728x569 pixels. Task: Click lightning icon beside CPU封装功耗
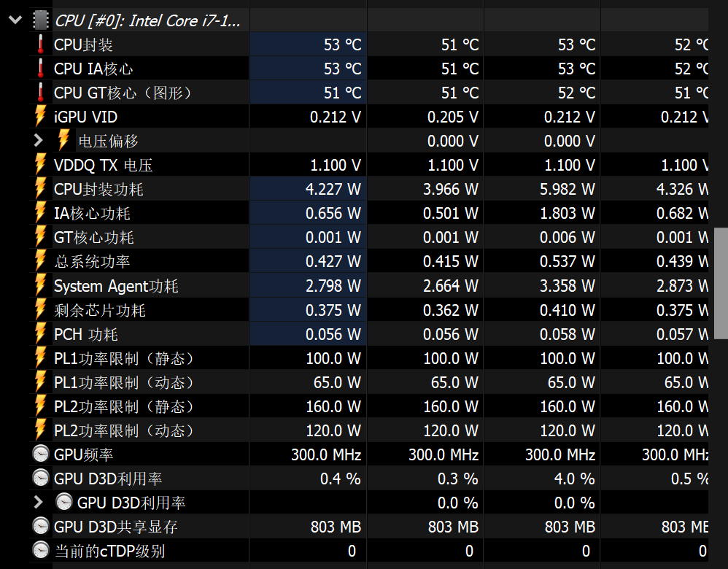coord(41,189)
